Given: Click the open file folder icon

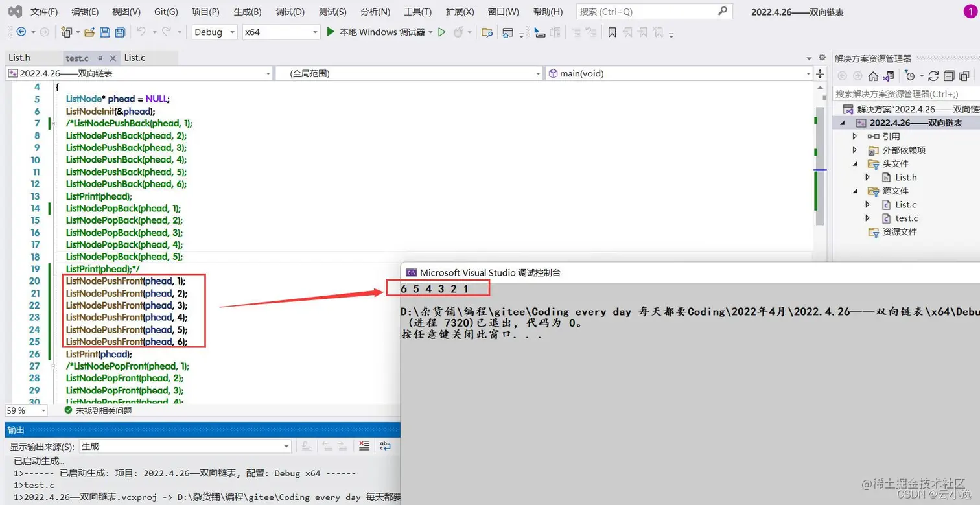Looking at the screenshot, I should (89, 32).
